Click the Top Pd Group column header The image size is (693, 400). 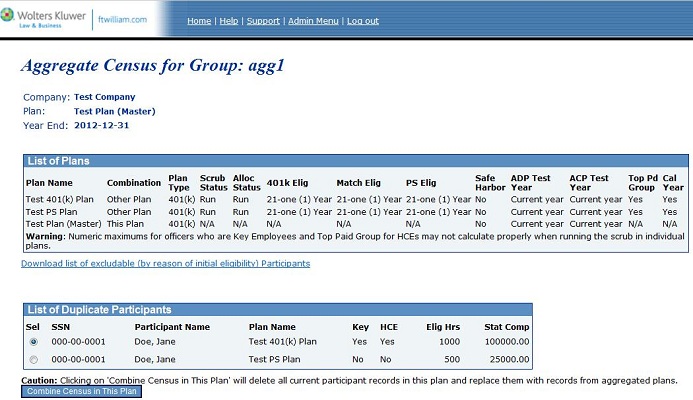pos(643,183)
